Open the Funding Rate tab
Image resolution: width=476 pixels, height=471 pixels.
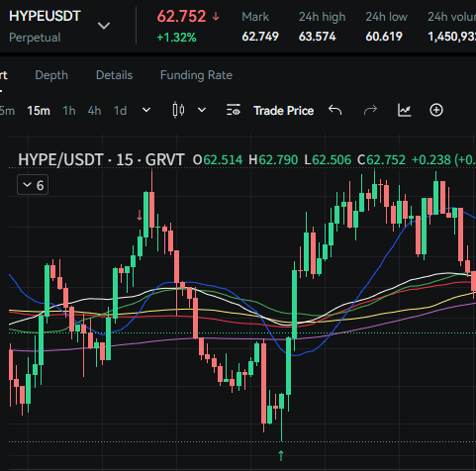coord(196,75)
